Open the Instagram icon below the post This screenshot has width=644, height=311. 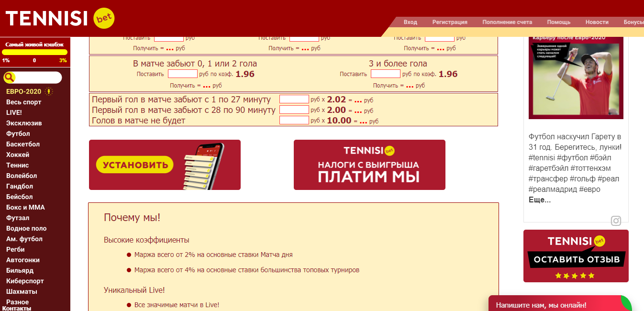[x=616, y=221]
